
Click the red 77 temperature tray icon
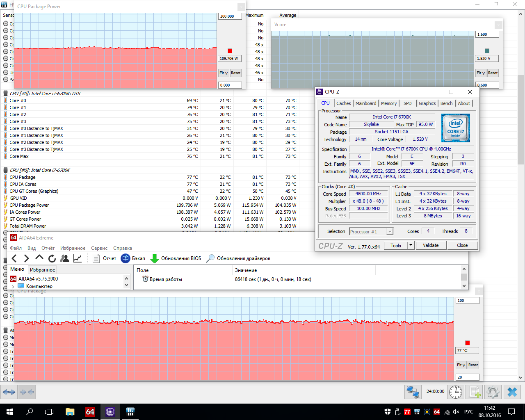[x=407, y=412]
